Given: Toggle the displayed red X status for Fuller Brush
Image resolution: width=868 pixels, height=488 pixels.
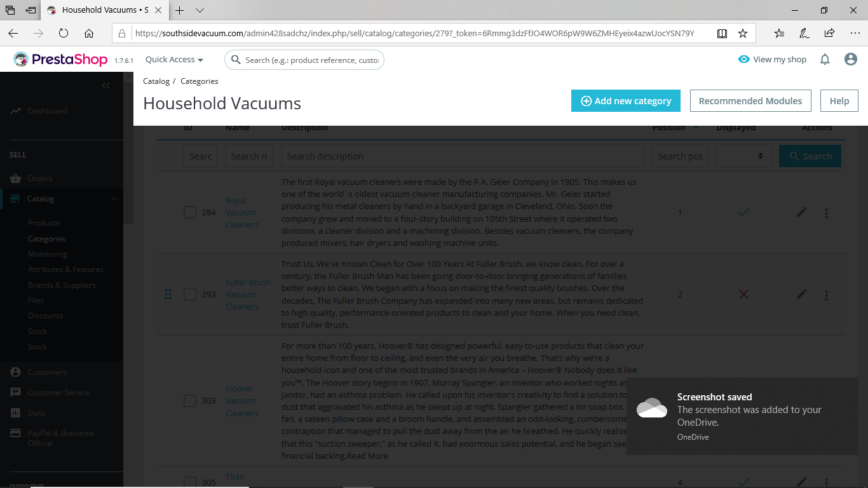Looking at the screenshot, I should point(743,294).
